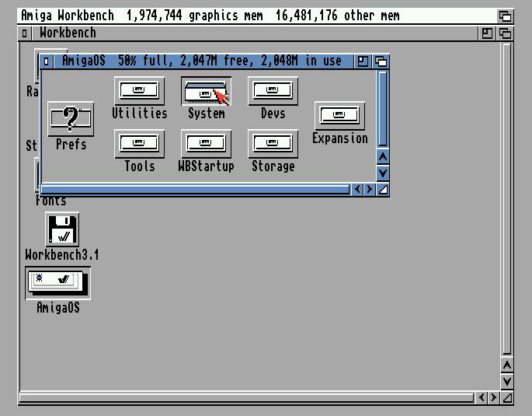532x416 pixels.
Task: Open the Devs drawer icon
Action: (x=273, y=91)
